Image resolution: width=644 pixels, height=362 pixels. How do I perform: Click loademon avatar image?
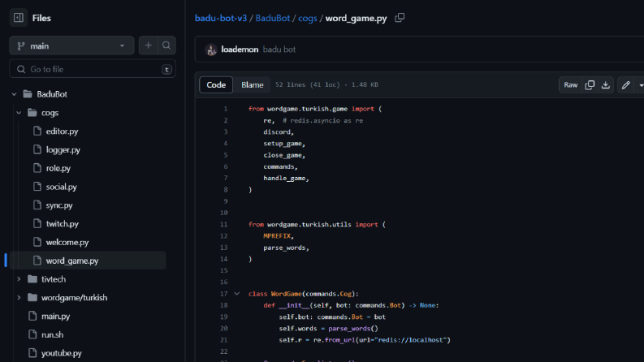211,50
